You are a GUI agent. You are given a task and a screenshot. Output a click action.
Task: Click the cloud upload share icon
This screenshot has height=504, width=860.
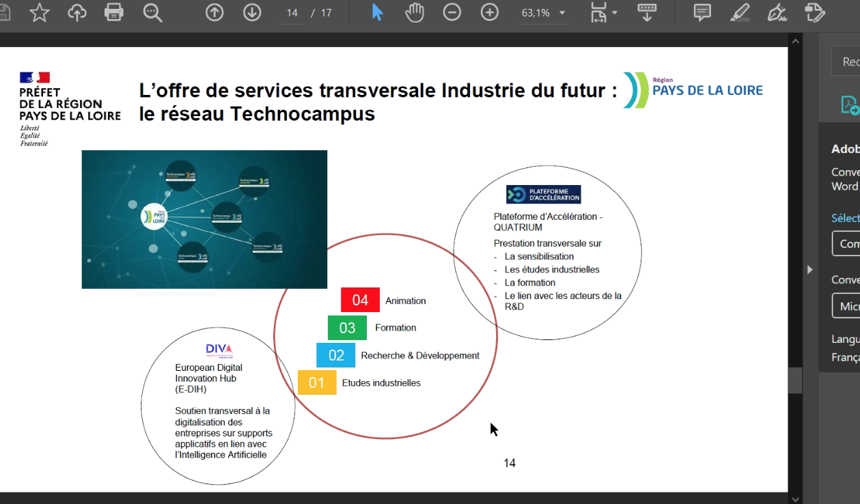77,12
